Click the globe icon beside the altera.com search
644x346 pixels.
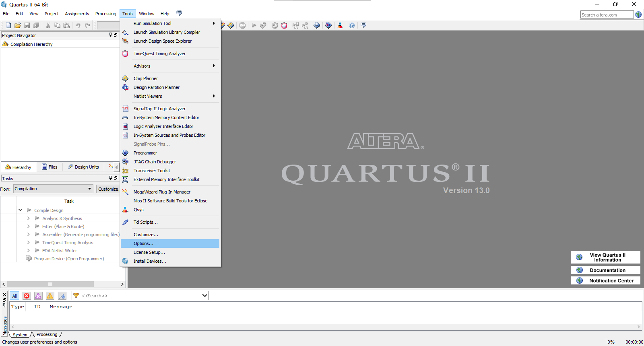click(638, 14)
